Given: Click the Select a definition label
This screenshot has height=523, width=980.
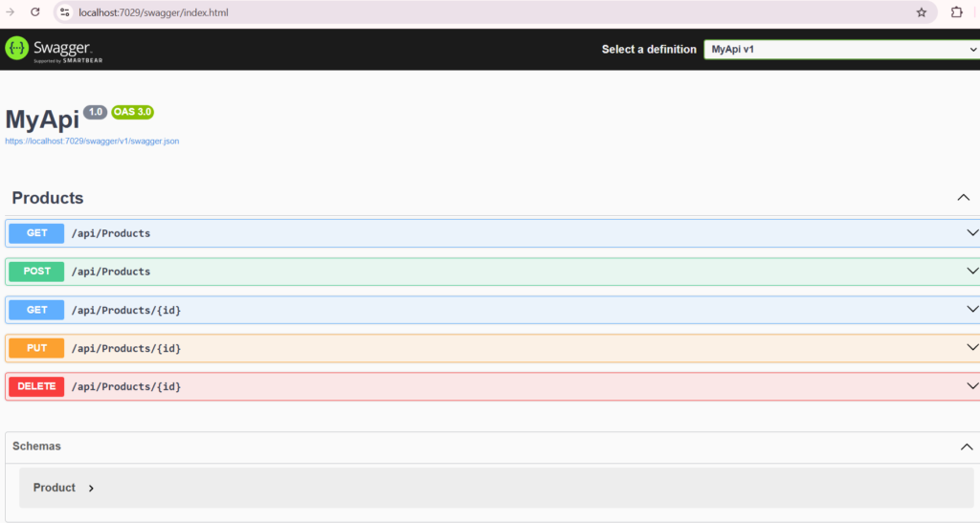Looking at the screenshot, I should 649,50.
